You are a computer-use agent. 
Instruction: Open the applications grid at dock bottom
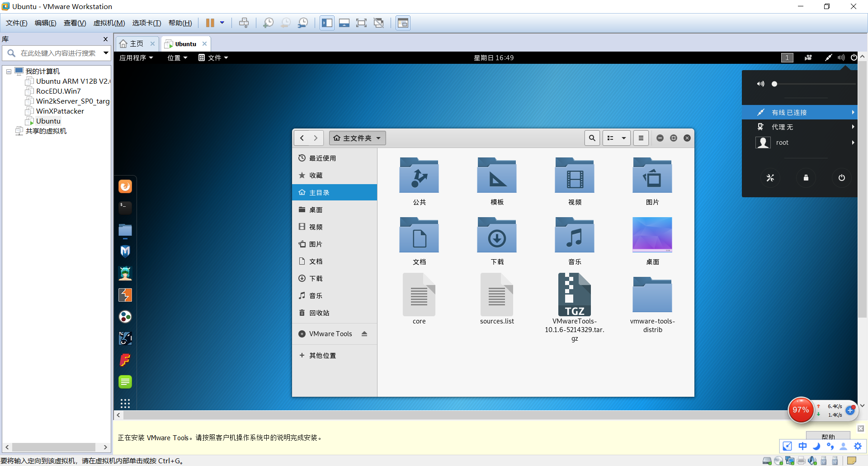tap(125, 403)
